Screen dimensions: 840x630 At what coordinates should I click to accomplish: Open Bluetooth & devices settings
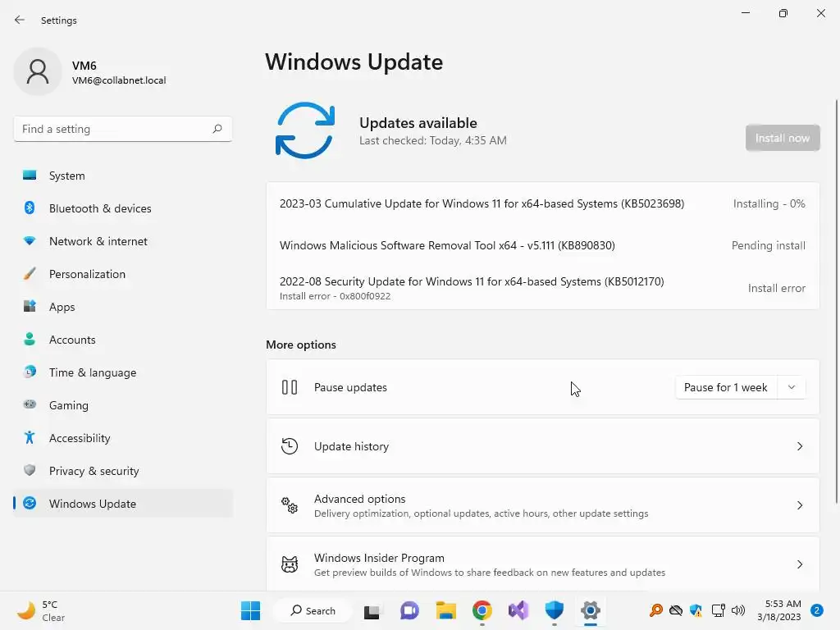(123, 208)
